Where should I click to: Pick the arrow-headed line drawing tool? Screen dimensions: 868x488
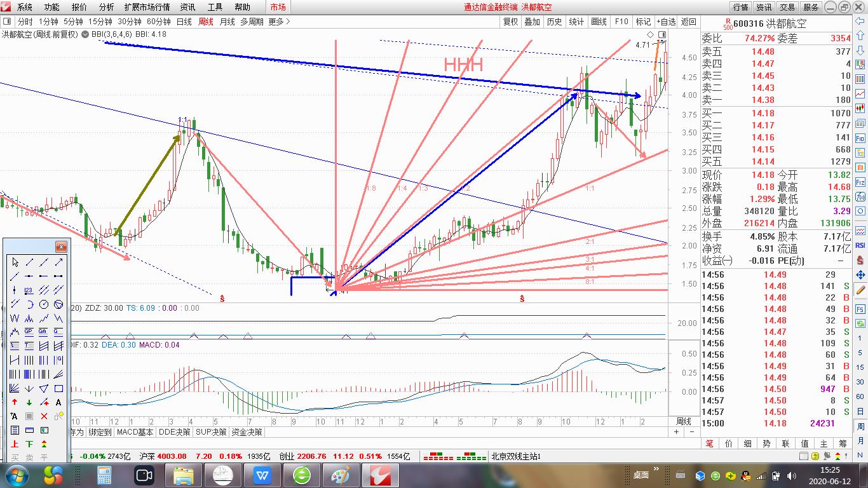coord(58,262)
